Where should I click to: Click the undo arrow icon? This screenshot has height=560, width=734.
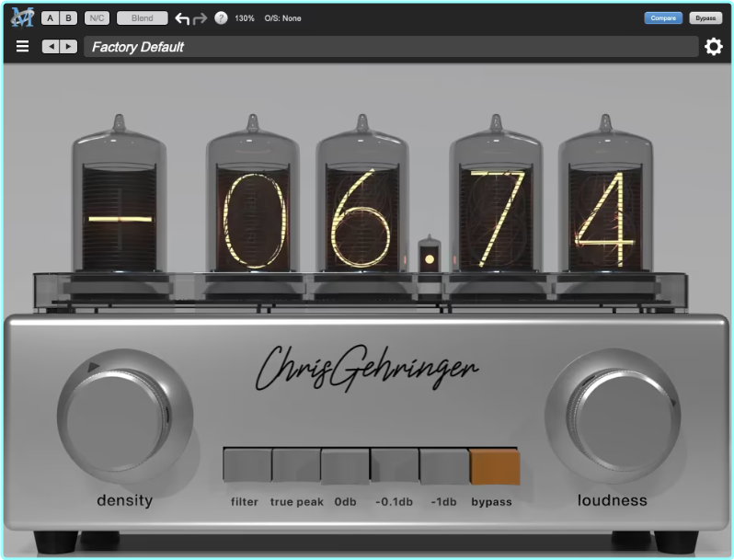tap(182, 18)
